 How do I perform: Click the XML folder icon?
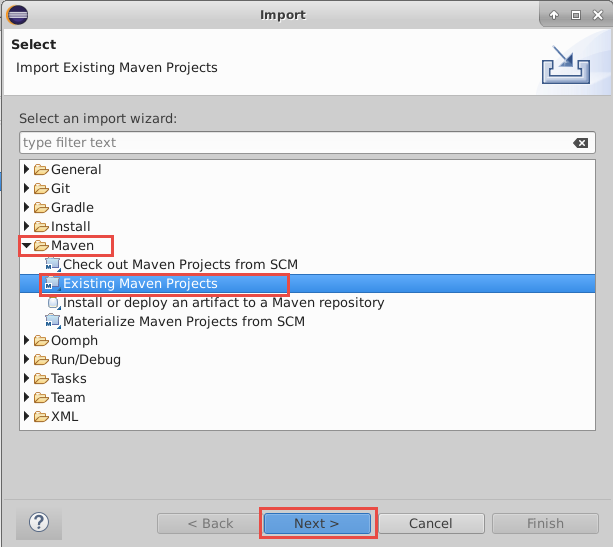click(41, 416)
